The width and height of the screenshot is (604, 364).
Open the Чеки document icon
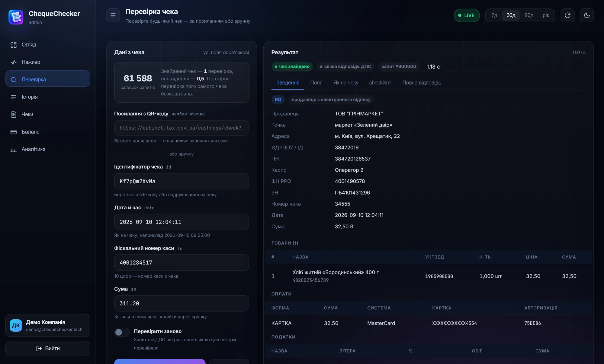[13, 114]
